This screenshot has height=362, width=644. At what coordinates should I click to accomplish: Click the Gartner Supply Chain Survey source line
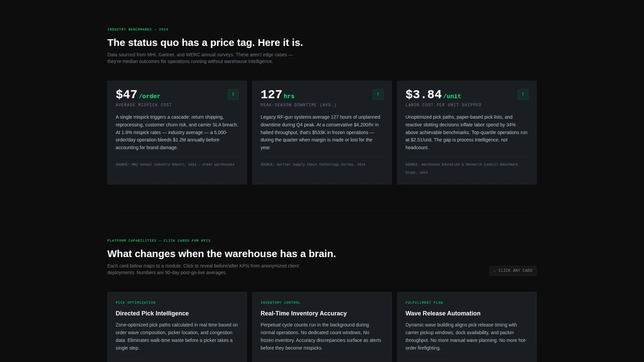(x=313, y=165)
